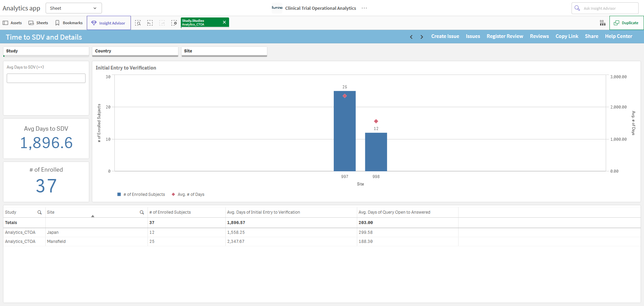The height and width of the screenshot is (306, 644).
Task: Open Reviews
Action: pyautogui.click(x=539, y=36)
